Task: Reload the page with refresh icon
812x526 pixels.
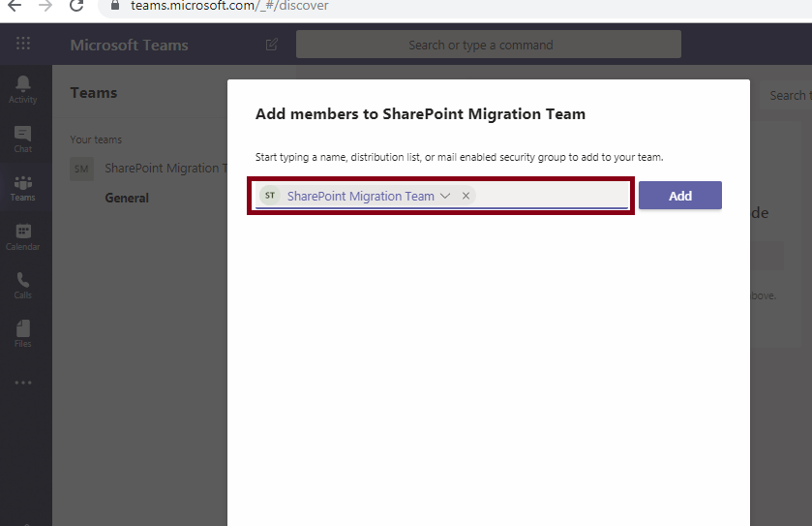Action: click(x=76, y=6)
